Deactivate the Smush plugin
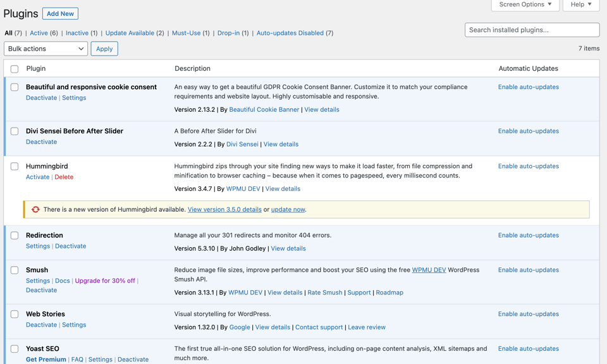 42,290
